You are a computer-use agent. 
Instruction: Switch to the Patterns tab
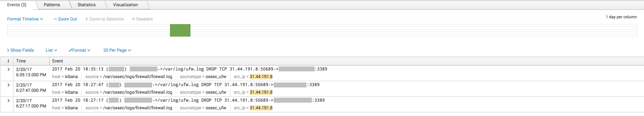52,5
